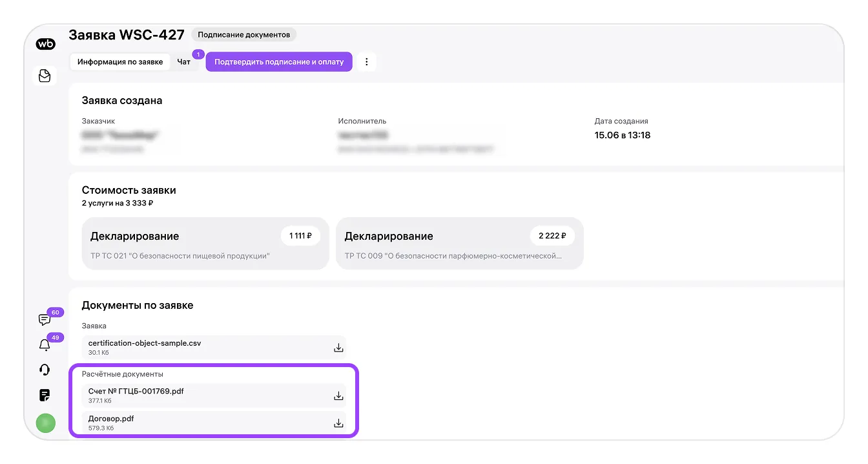The width and height of the screenshot is (868, 464).
Task: Open Счет № ГТЦБ-001769.pdf file name
Action: click(136, 391)
